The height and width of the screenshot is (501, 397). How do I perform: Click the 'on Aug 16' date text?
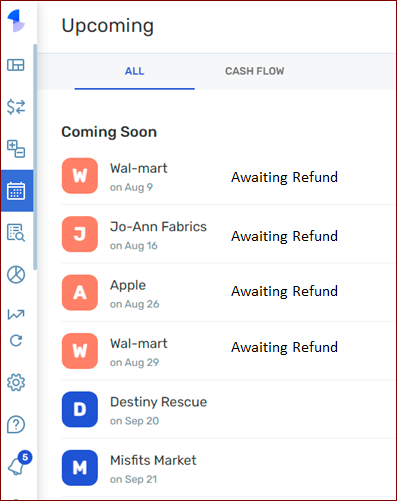point(134,246)
